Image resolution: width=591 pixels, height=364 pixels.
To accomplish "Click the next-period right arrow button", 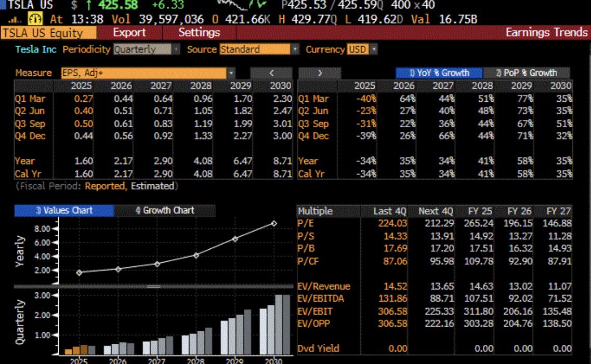I will [x=319, y=73].
